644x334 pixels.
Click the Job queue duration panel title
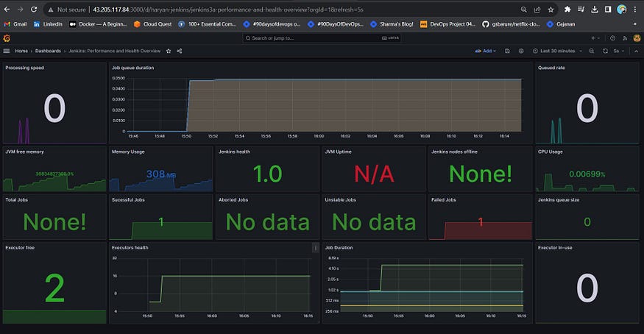tap(132, 68)
